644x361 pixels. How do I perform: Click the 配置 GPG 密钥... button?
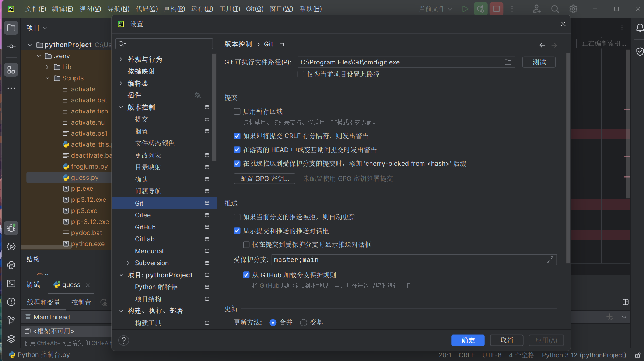coord(265,179)
